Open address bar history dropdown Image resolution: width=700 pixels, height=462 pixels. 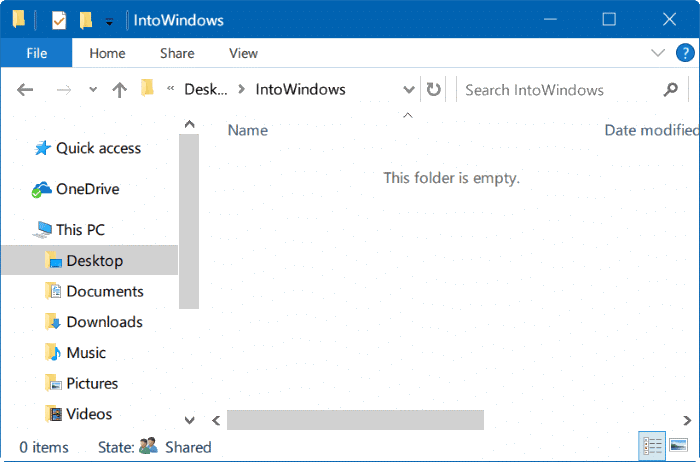[408, 90]
